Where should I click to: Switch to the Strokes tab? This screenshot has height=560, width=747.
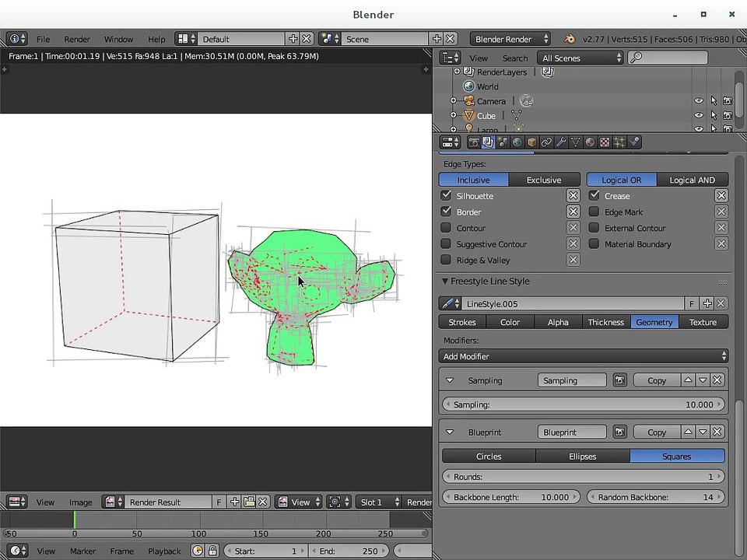coord(462,322)
